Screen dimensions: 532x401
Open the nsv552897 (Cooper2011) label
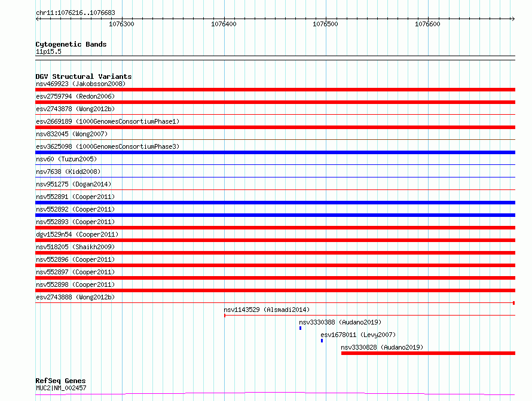click(x=75, y=272)
